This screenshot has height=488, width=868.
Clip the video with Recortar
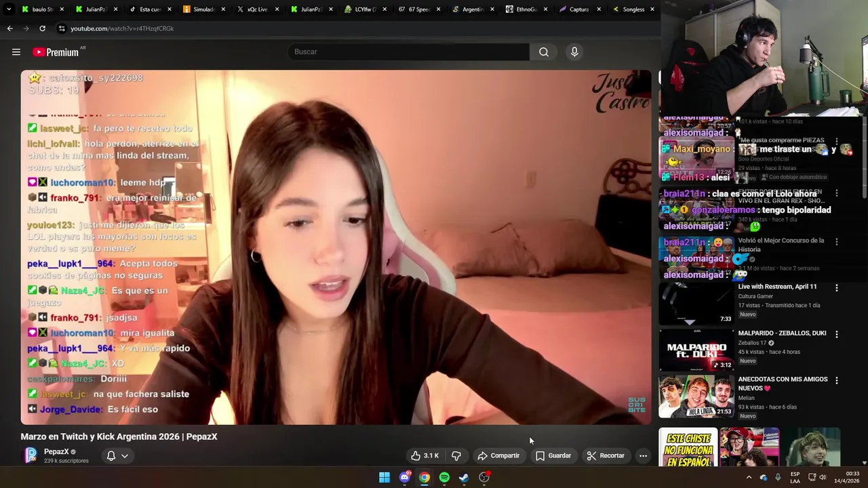tap(606, 455)
